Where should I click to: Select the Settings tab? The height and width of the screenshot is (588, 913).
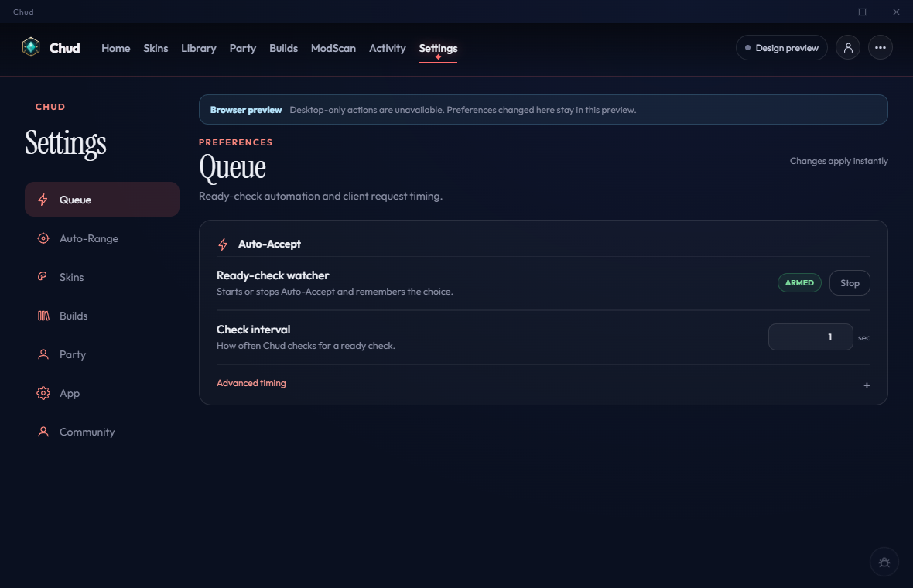(438, 48)
